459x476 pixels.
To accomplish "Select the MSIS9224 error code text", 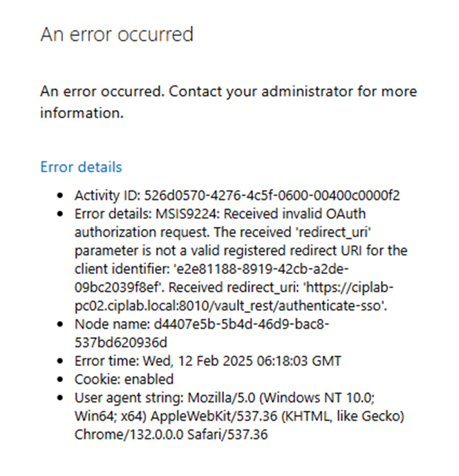I will coord(186,214).
